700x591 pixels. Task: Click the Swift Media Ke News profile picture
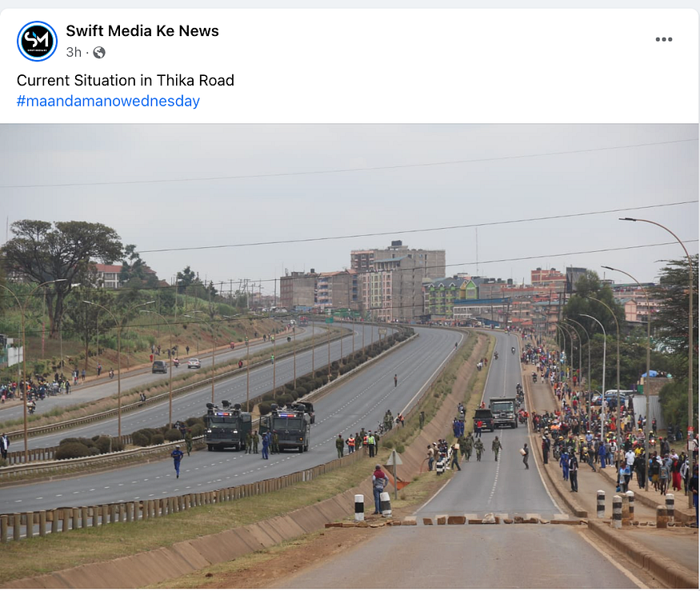tap(37, 41)
